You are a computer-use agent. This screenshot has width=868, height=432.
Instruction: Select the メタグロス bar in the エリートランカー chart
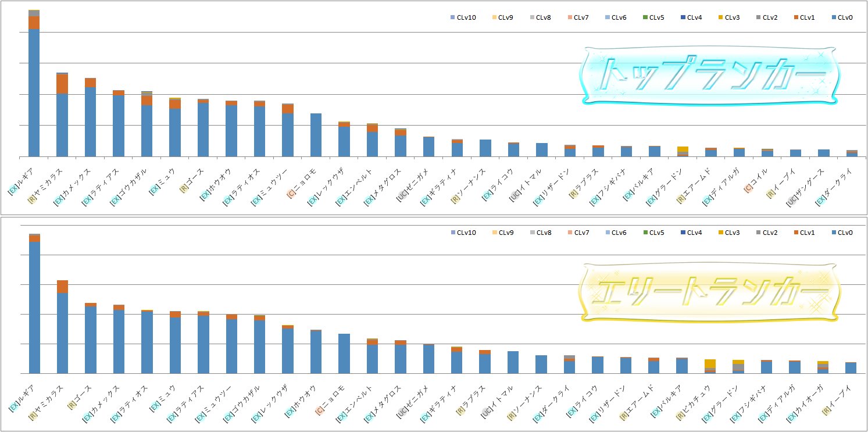[x=401, y=357]
